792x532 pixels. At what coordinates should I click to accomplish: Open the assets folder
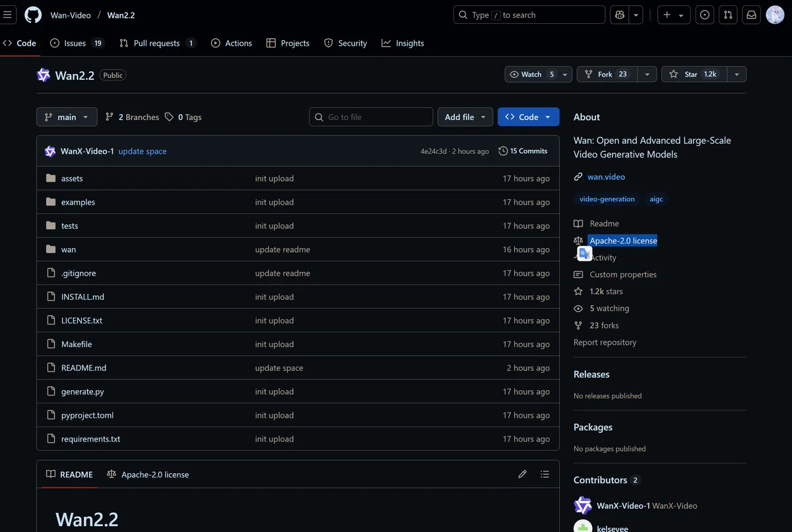click(72, 178)
